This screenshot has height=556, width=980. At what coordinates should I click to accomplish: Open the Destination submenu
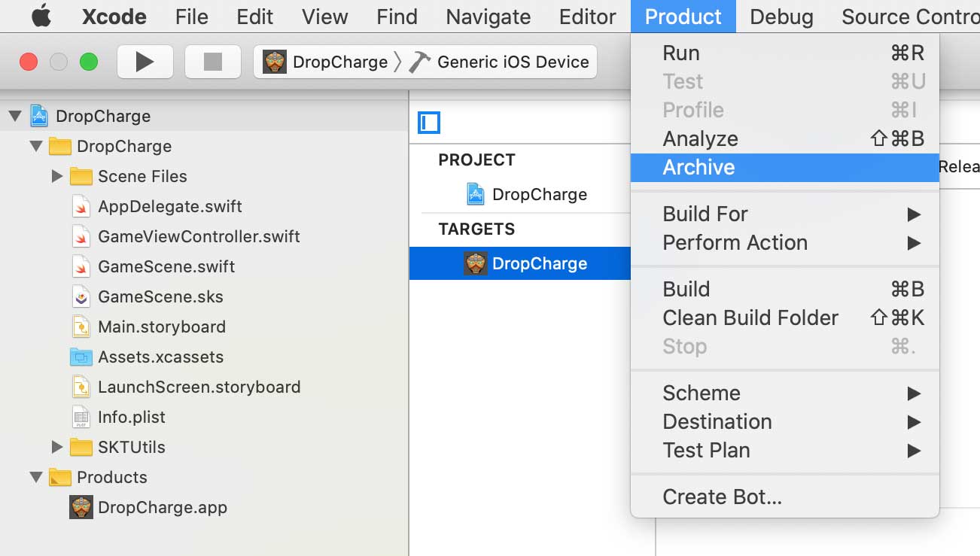point(717,421)
